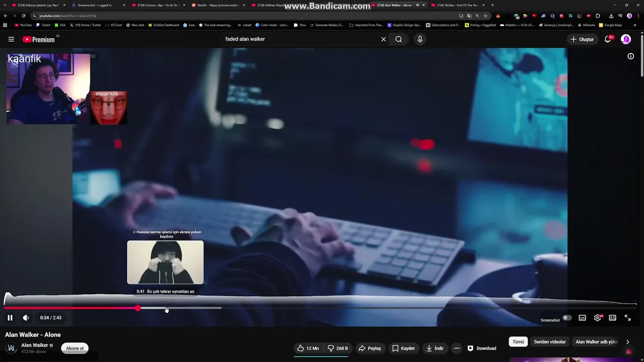
Task: Open the YouTube hamburger guide menu
Action: [x=11, y=39]
